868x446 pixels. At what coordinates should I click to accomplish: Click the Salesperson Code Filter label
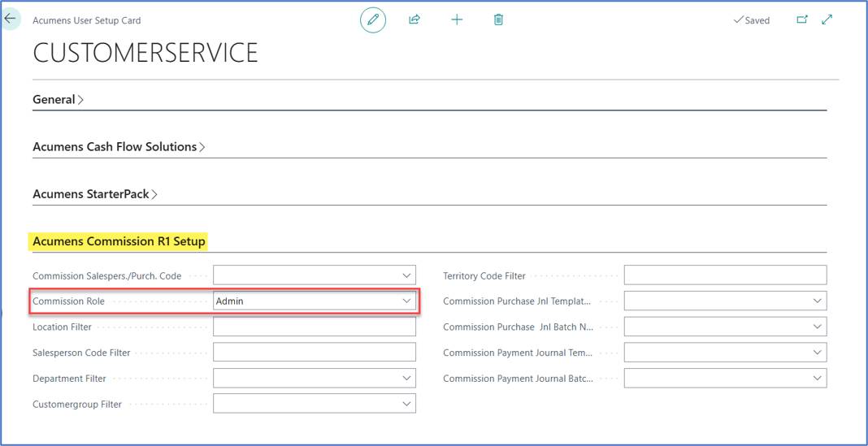coord(81,353)
